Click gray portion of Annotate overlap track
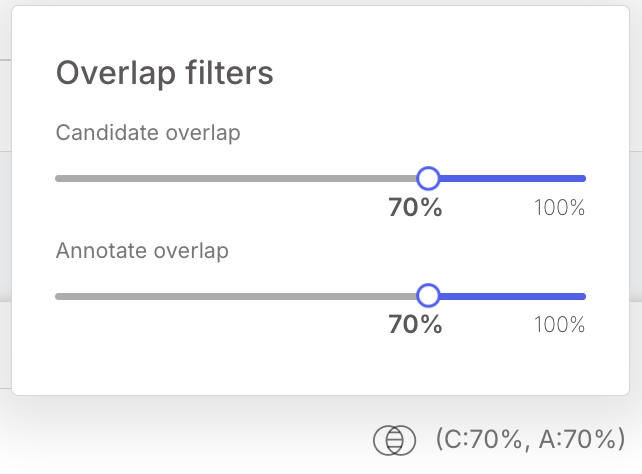 (240, 296)
